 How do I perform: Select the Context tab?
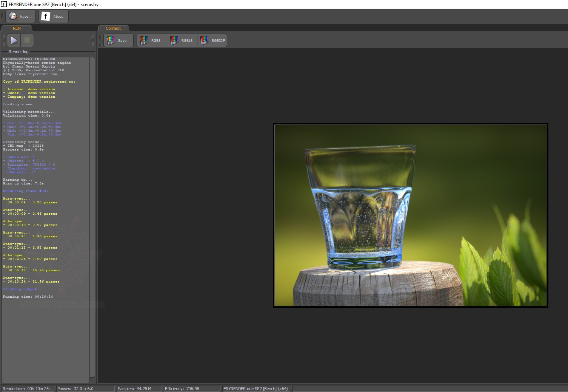[113, 28]
